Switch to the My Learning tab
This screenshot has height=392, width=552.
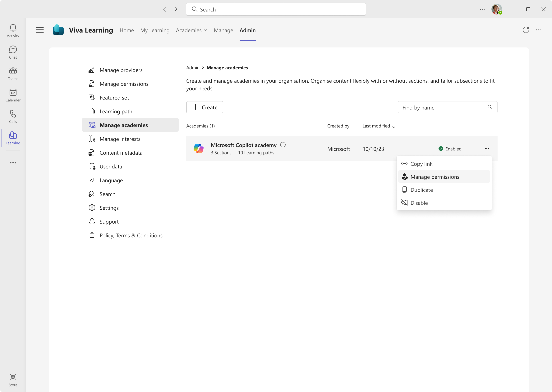pos(155,30)
